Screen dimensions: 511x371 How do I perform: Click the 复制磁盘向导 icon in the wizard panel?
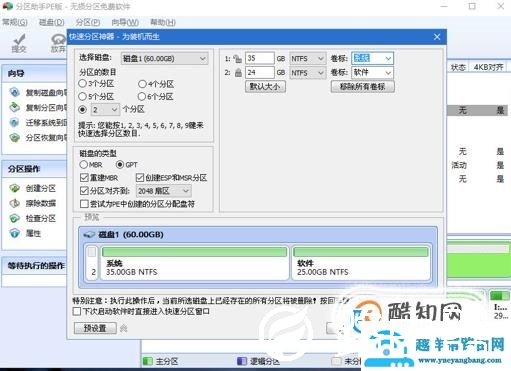point(15,92)
